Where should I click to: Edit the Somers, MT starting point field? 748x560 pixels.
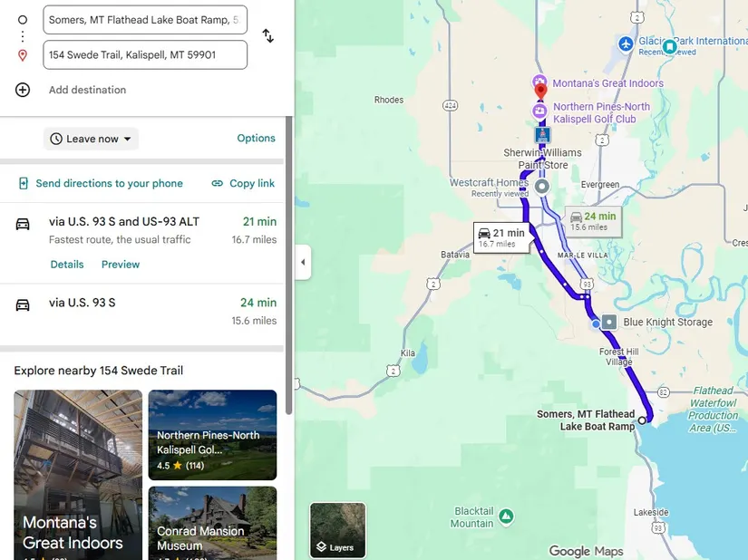pyautogui.click(x=145, y=20)
